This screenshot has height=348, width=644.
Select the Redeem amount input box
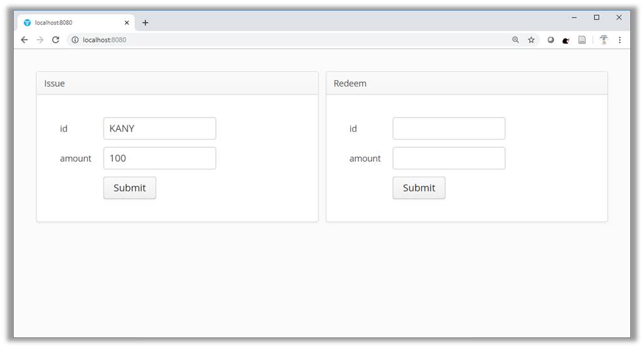coord(449,158)
